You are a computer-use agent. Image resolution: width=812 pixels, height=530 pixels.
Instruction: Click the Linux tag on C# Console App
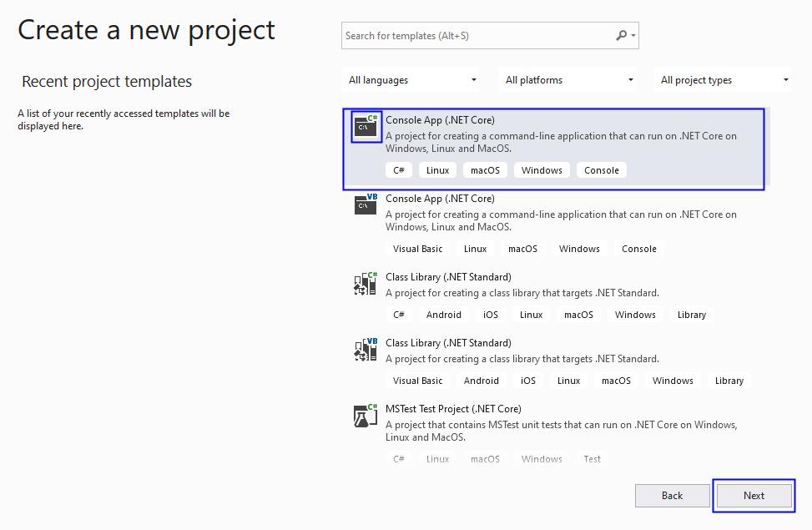(x=437, y=170)
